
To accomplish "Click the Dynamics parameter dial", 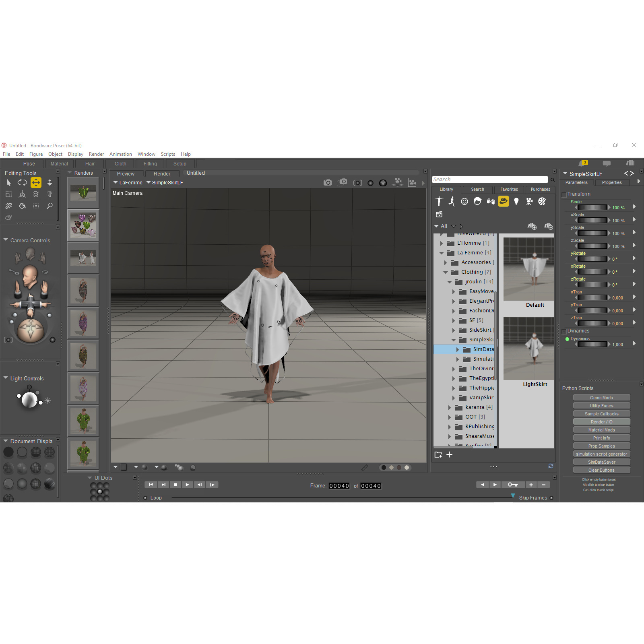I will tap(592, 344).
